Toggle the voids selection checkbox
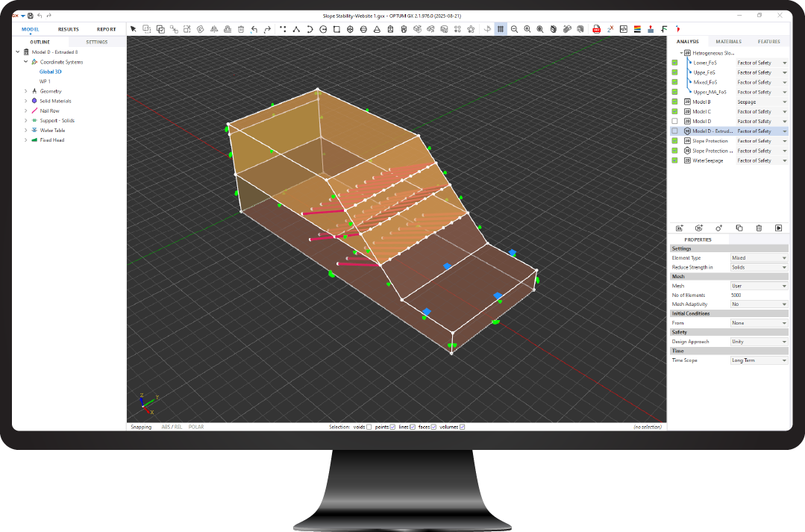Image resolution: width=805 pixels, height=532 pixels. point(369,427)
